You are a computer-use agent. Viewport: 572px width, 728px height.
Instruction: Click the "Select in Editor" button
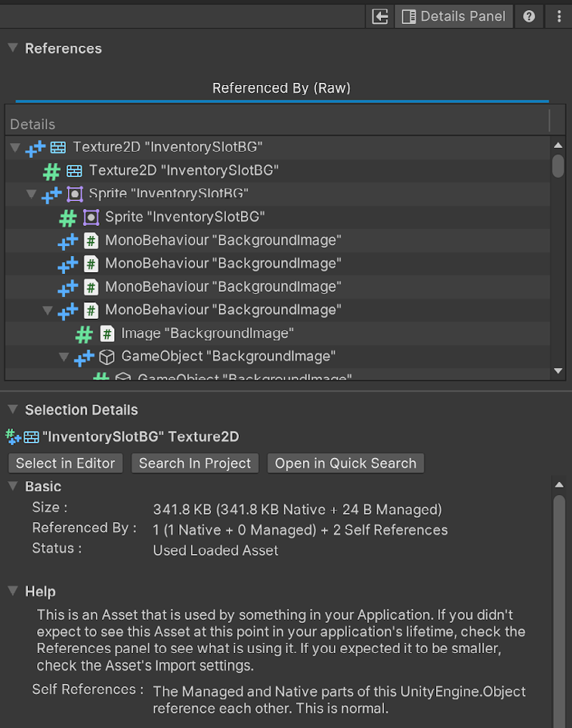(x=65, y=463)
